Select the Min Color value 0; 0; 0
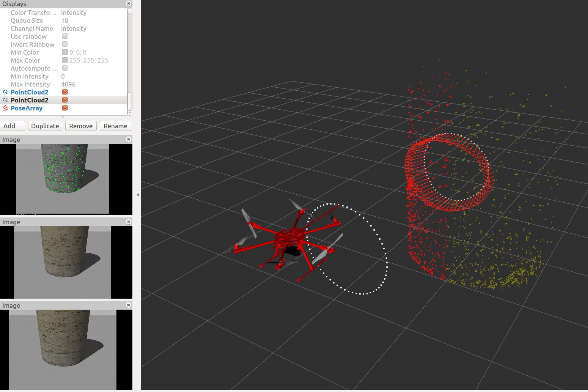588x392 pixels. click(78, 52)
